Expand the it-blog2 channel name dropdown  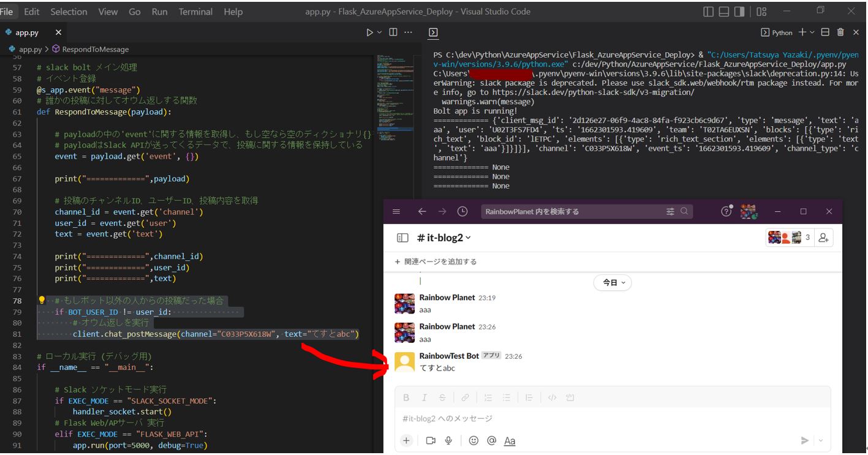[x=469, y=238]
